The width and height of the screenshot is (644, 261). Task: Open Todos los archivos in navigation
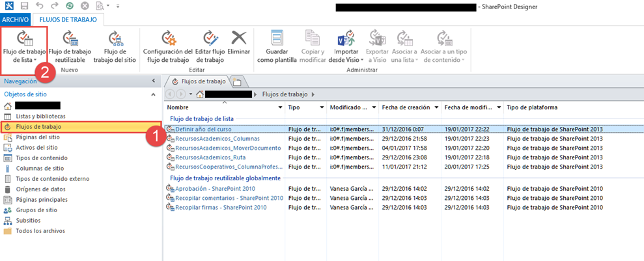click(x=40, y=230)
